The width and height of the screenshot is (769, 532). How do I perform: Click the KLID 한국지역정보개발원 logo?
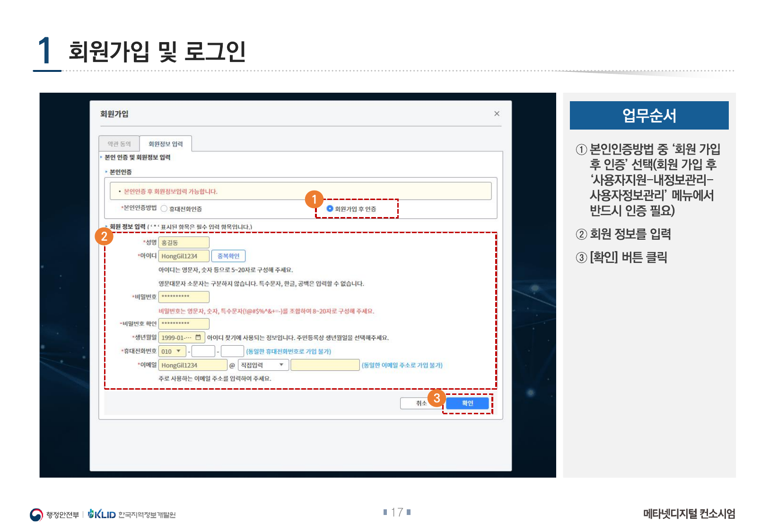tap(132, 515)
